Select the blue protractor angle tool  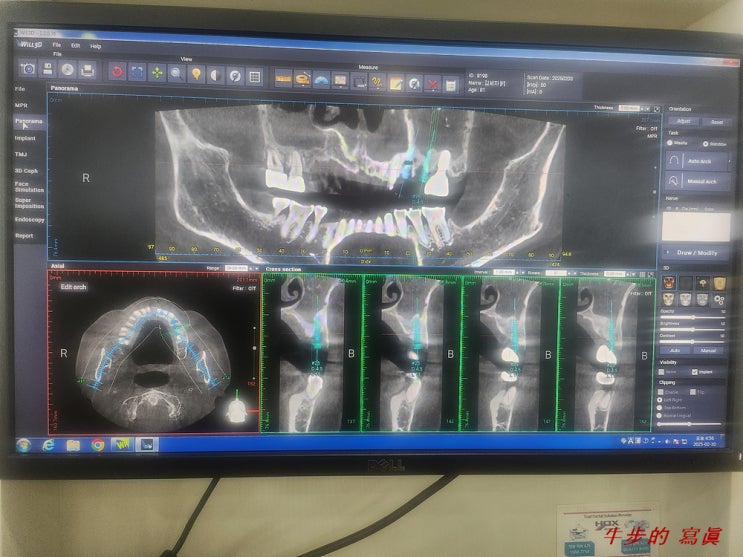coord(321,81)
